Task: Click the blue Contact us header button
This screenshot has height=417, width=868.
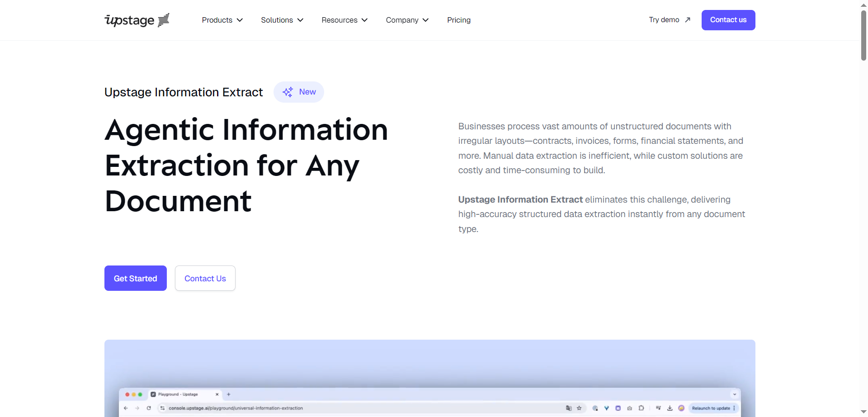Action: 728,20
